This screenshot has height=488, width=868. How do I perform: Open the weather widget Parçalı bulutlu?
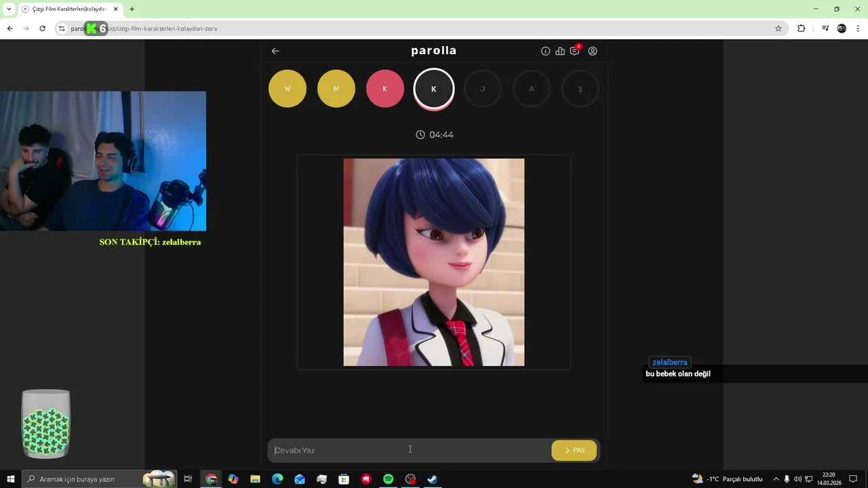point(727,479)
